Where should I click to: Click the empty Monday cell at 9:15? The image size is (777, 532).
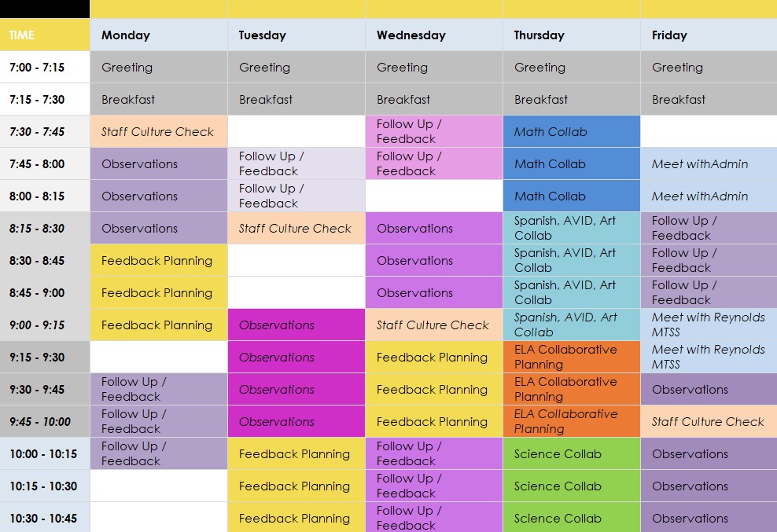(159, 357)
